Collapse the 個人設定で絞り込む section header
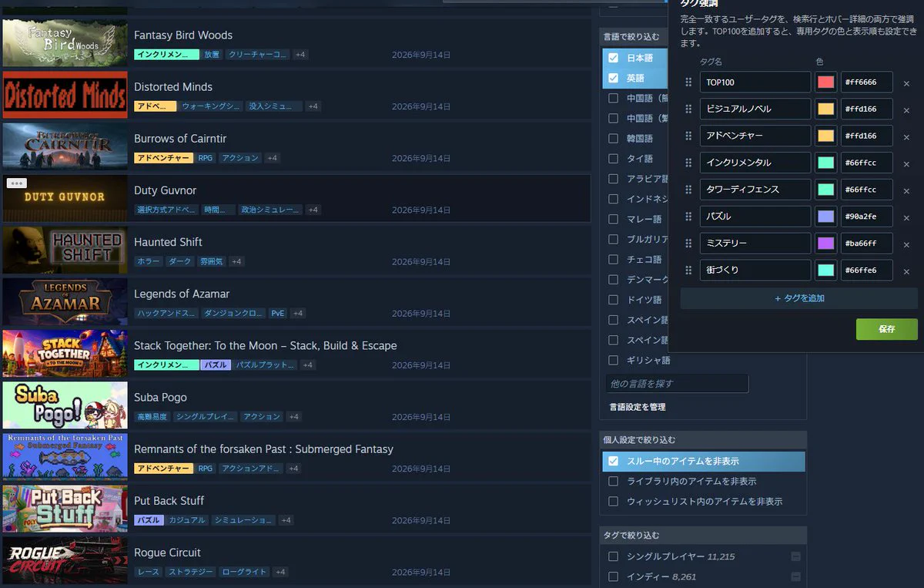 tap(703, 440)
